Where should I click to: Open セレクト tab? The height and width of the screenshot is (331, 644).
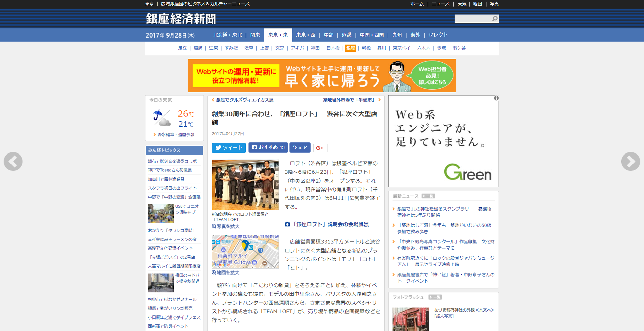coord(438,35)
